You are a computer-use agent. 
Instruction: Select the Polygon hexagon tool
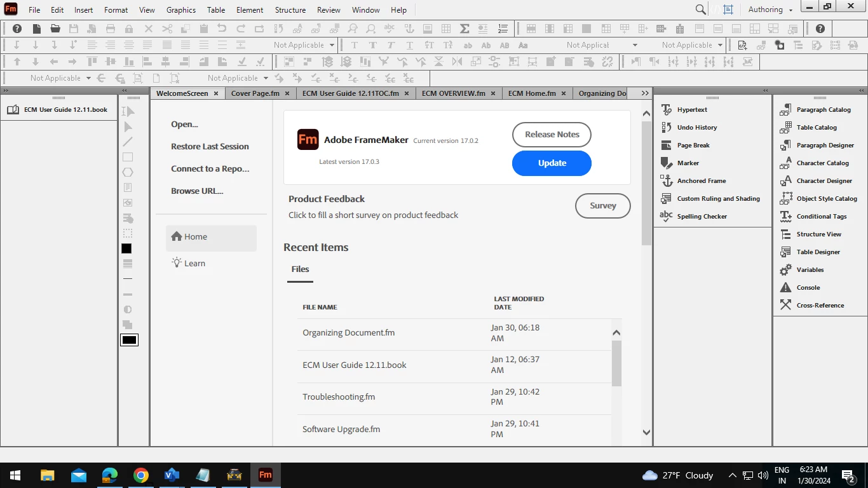click(x=128, y=172)
